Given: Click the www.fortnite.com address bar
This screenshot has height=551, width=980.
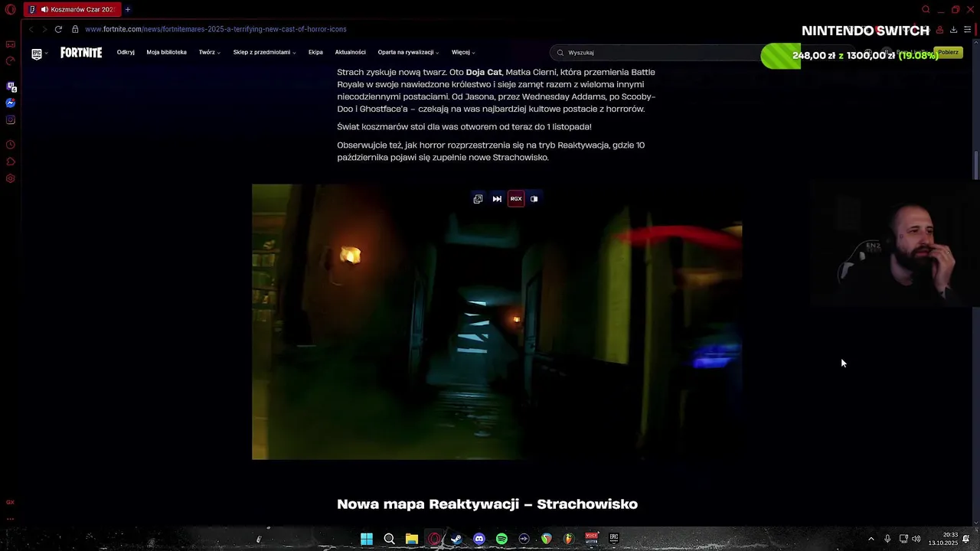Looking at the screenshot, I should pos(216,29).
